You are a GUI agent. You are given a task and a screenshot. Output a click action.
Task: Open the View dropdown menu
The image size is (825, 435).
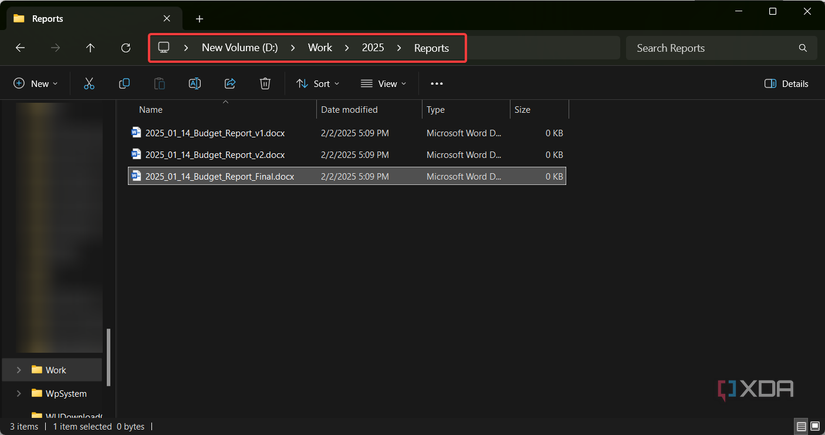tap(384, 84)
